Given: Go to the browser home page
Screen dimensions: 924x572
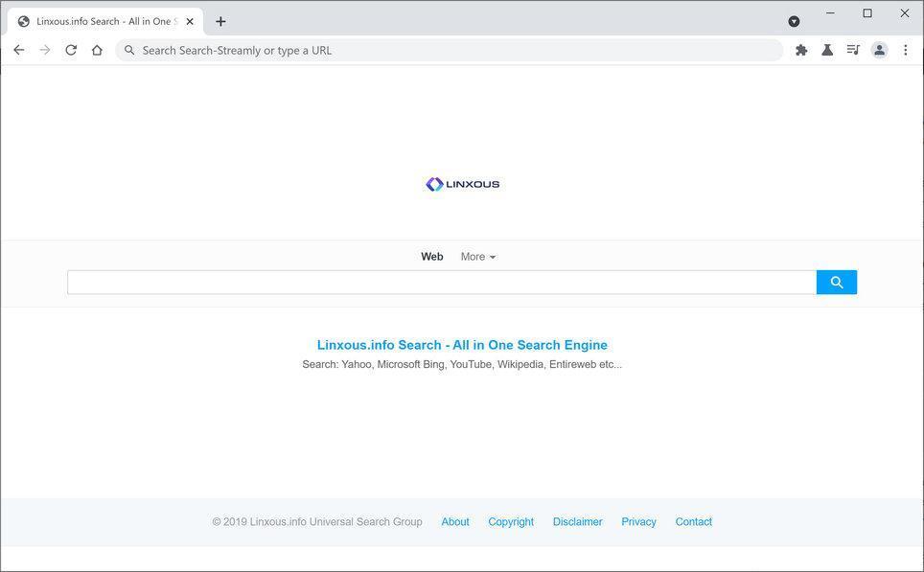Looking at the screenshot, I should tap(97, 50).
